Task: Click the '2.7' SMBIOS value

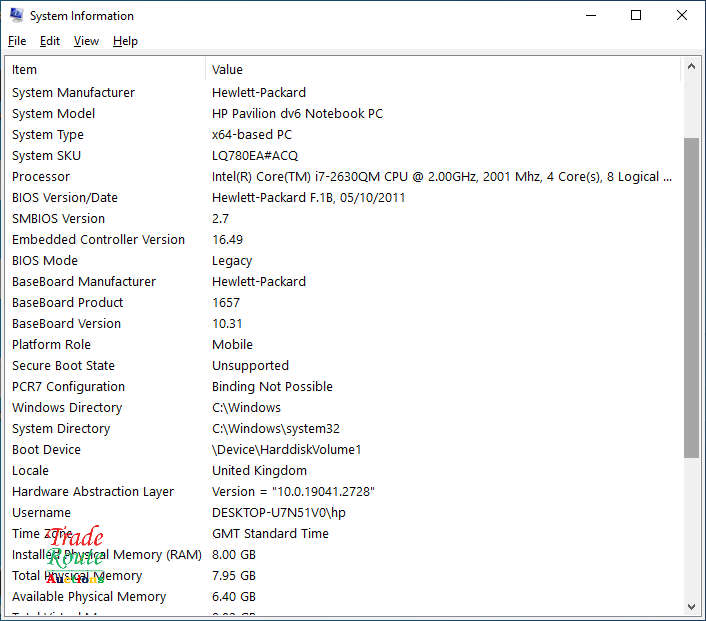Action: [x=221, y=219]
